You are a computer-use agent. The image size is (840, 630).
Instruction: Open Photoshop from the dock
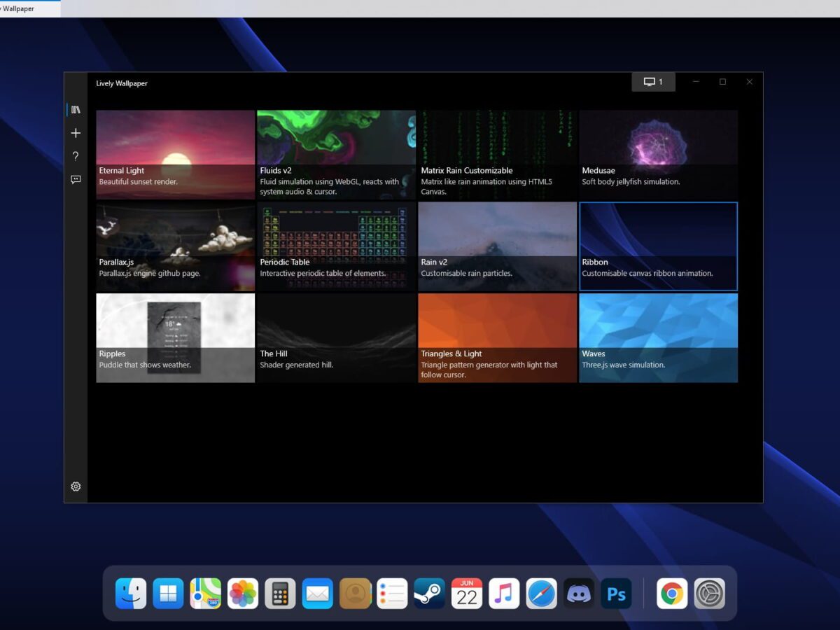pos(616,594)
